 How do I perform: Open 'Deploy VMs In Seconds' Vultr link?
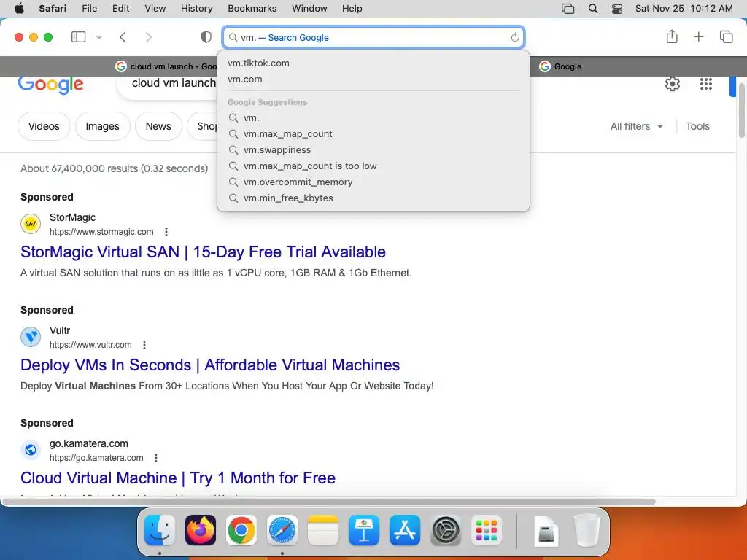coord(210,365)
